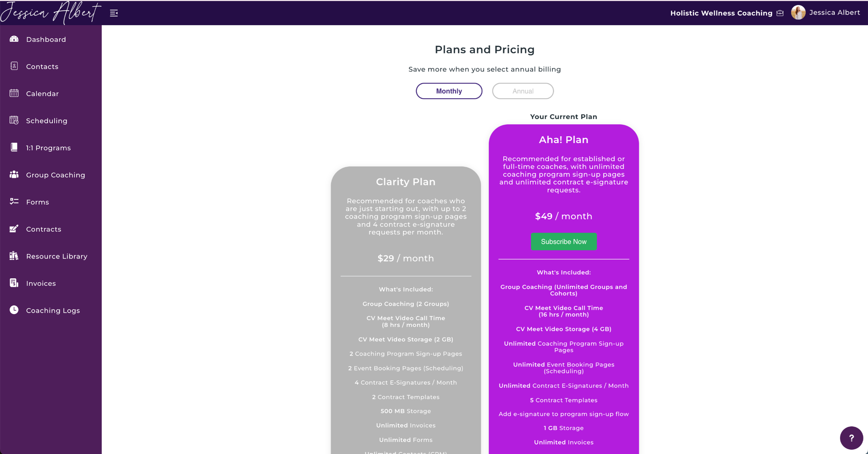Image resolution: width=868 pixels, height=454 pixels.
Task: Click the Invoices document icon
Action: (x=14, y=283)
